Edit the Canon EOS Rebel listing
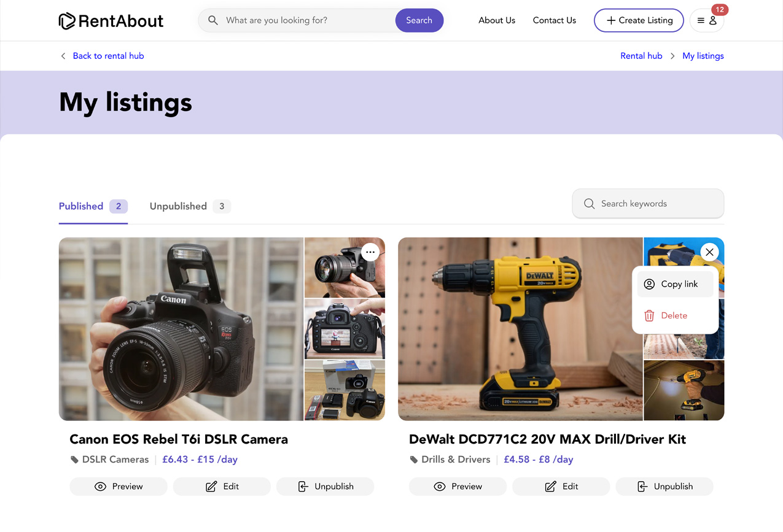Screen dimensions: 783x532 [x=222, y=487]
